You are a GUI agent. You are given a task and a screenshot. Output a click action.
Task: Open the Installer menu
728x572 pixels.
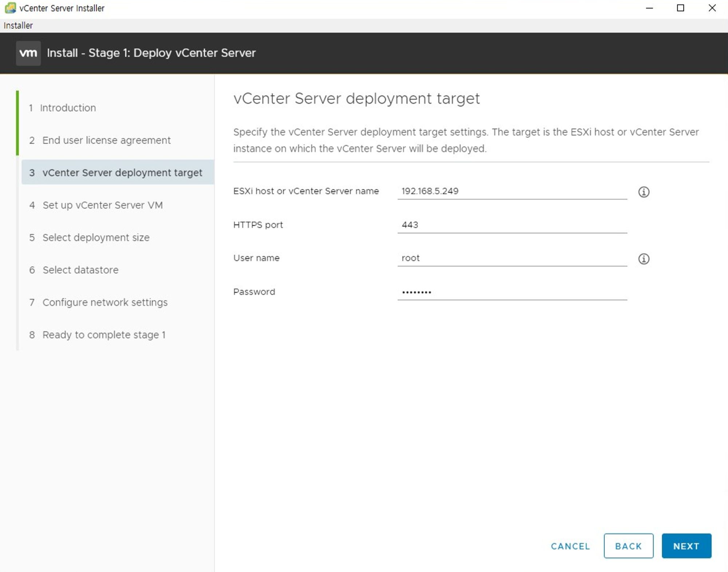18,25
